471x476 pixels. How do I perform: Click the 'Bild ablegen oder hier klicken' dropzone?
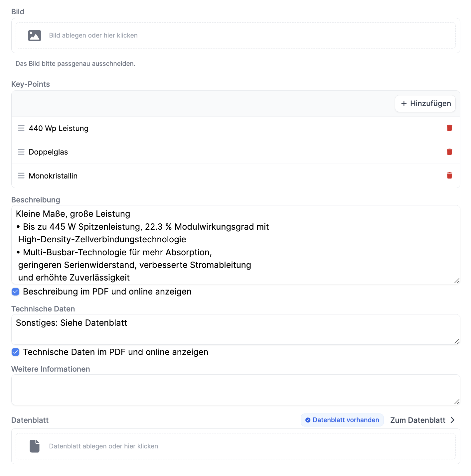235,36
